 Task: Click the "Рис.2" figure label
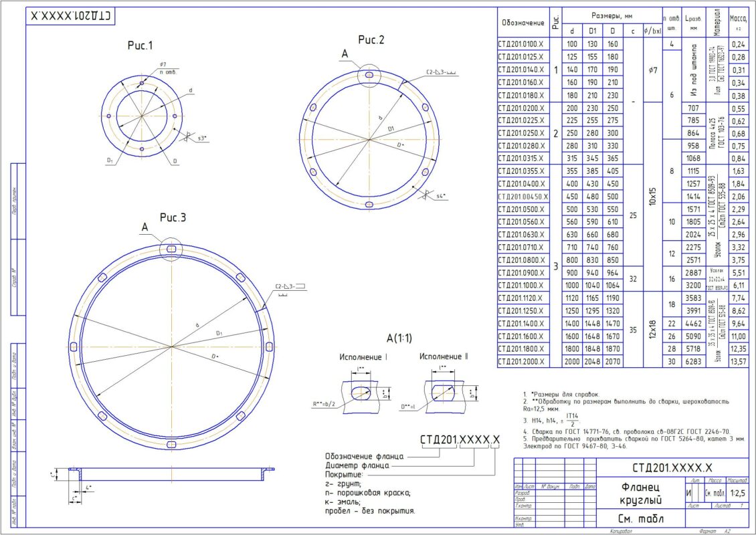coord(371,40)
